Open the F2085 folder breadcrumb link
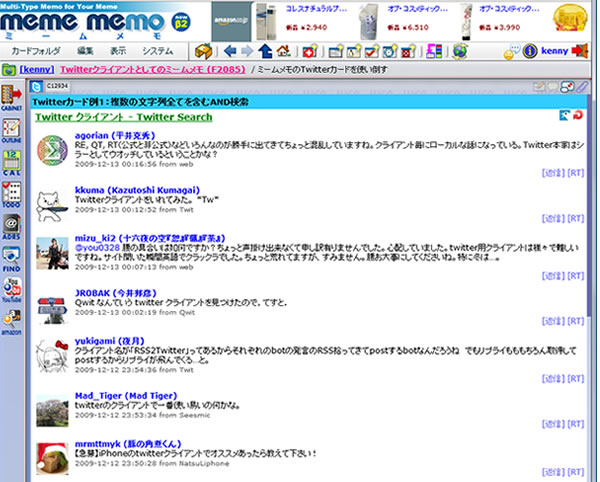Viewport: 600px width, 482px height. 153,70
